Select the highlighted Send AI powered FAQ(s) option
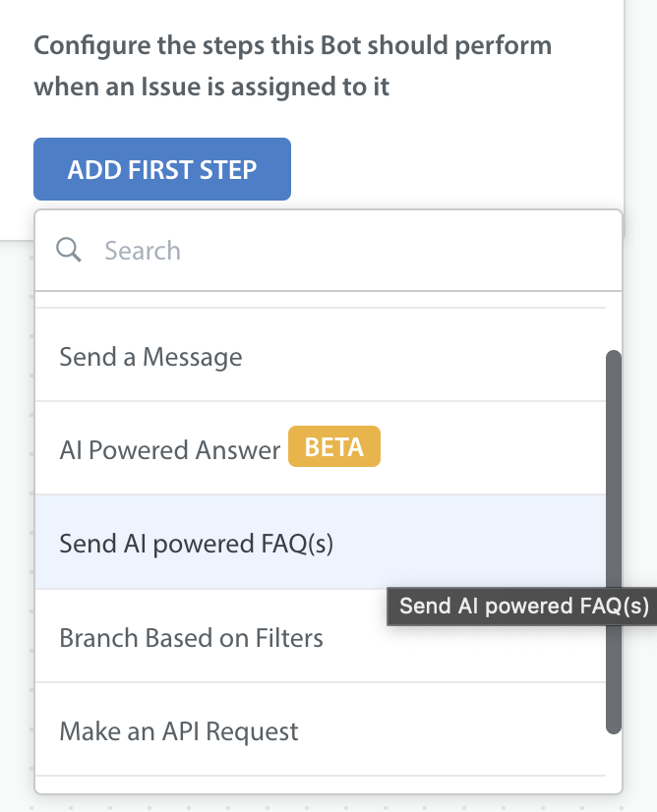657x812 pixels. 321,542
